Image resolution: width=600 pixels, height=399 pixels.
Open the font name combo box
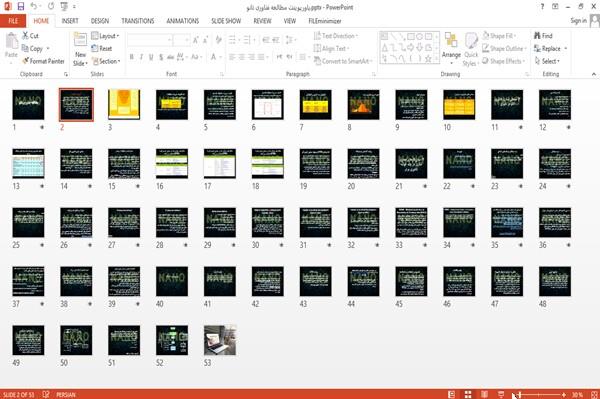click(149, 40)
